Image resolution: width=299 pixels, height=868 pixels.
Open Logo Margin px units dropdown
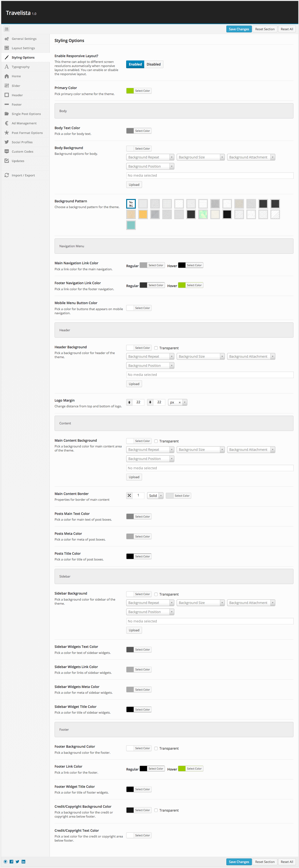178,402
